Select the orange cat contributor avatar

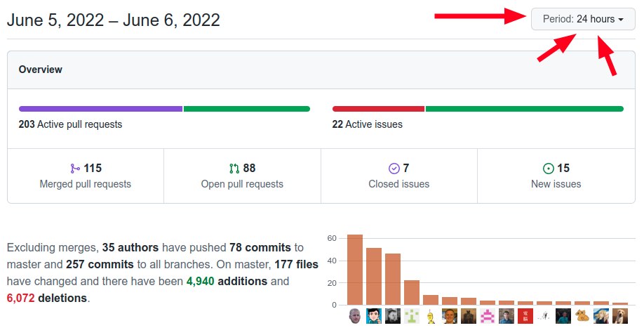[x=582, y=317]
